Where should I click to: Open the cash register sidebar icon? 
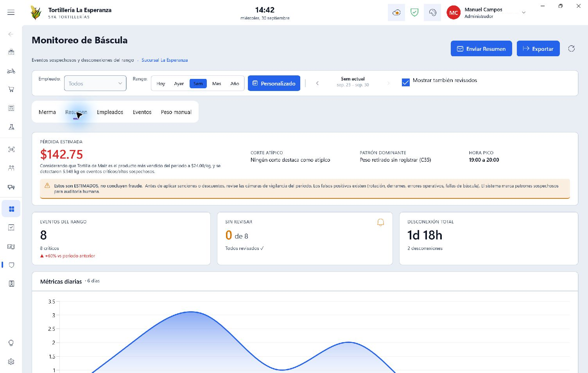tap(11, 52)
